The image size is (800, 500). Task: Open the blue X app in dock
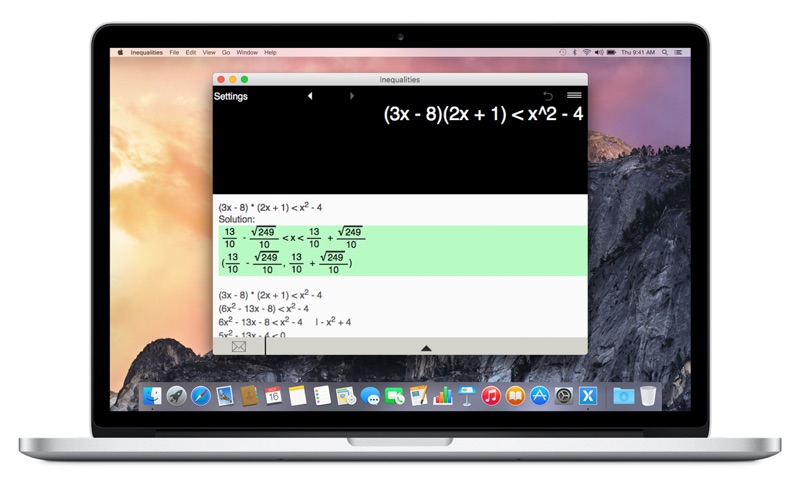[x=588, y=396]
